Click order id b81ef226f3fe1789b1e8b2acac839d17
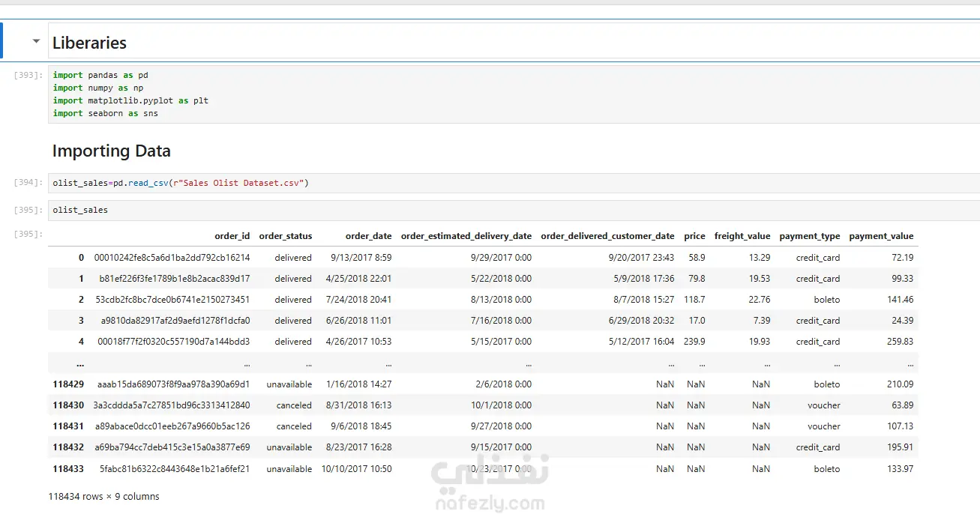980x514 pixels. click(x=175, y=279)
